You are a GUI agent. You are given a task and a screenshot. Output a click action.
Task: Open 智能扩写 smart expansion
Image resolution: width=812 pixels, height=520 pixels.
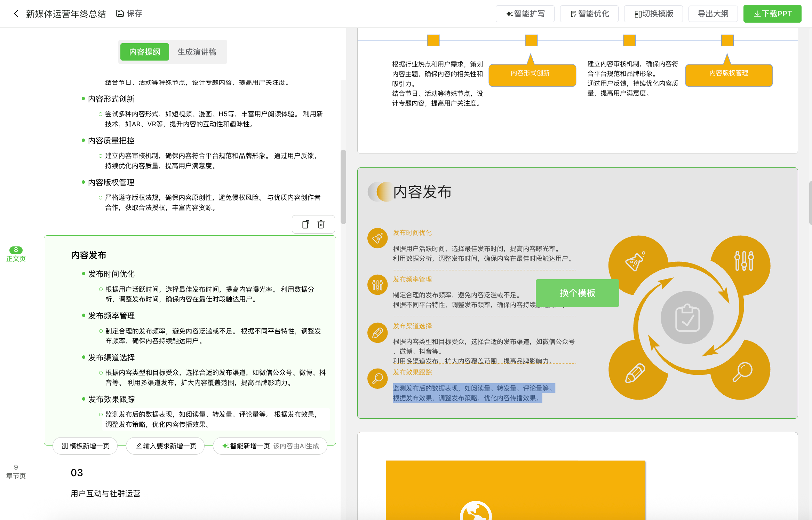(x=525, y=14)
